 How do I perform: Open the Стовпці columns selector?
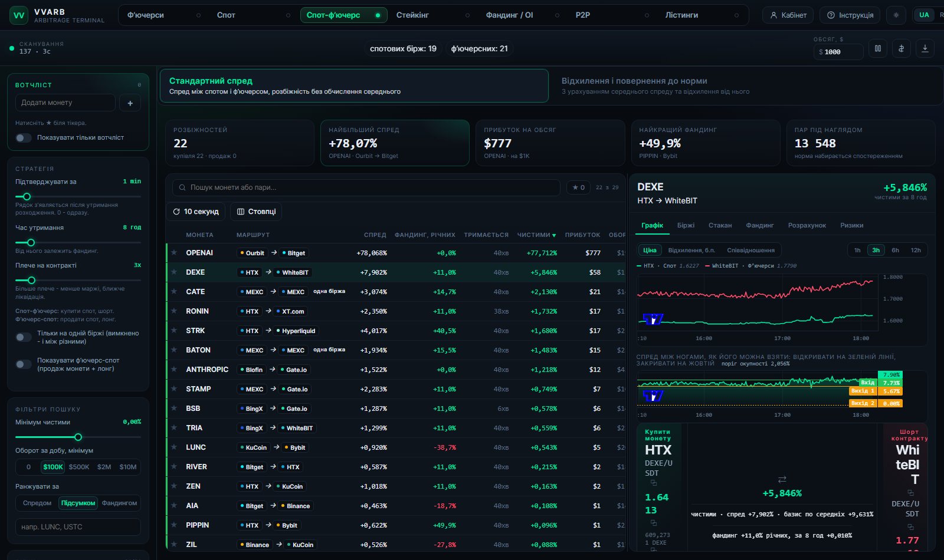(257, 212)
